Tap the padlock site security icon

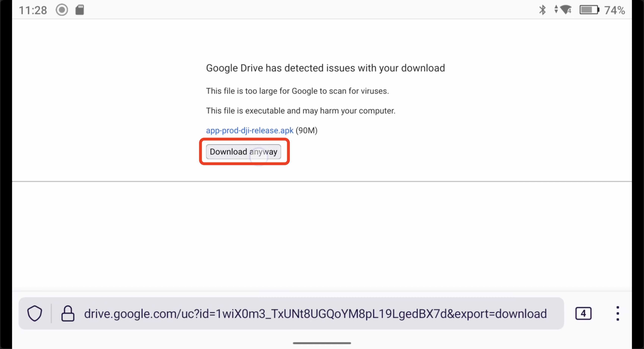coord(68,313)
